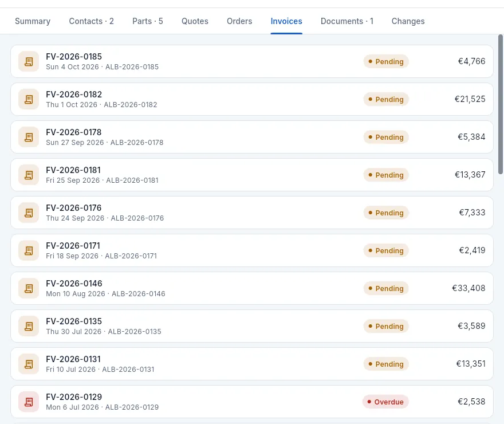Click the 'Thu 30 Jul 2026 · ALB-2026-0135' subtitle
This screenshot has width=504, height=424.
pyautogui.click(x=104, y=331)
